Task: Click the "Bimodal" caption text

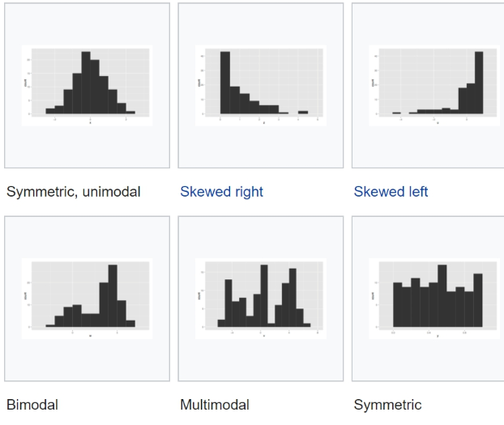Action: click(32, 405)
